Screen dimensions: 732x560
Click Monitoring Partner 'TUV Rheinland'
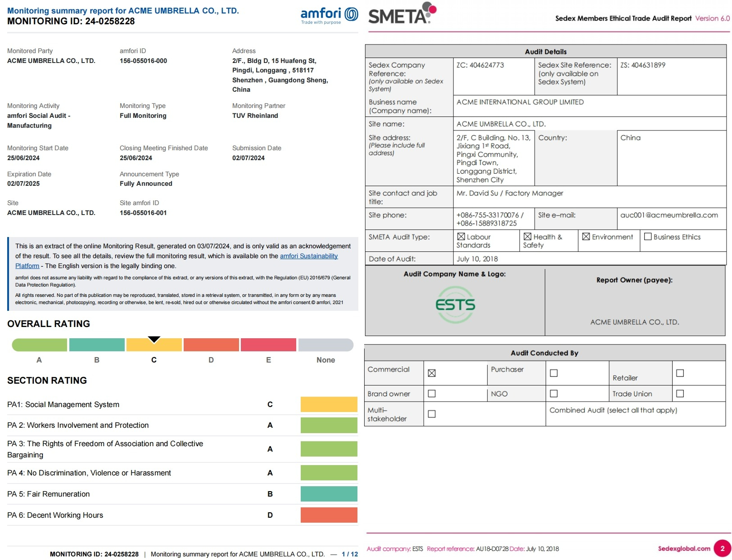pyautogui.click(x=255, y=116)
